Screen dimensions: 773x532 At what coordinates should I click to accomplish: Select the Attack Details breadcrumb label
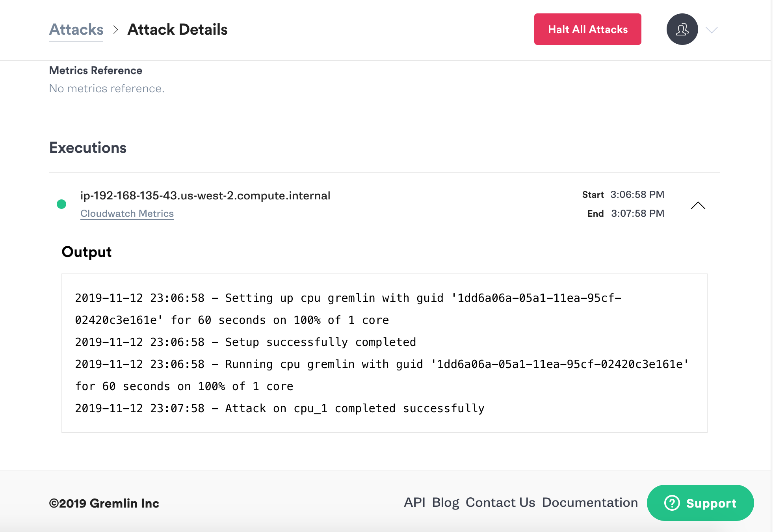point(177,29)
